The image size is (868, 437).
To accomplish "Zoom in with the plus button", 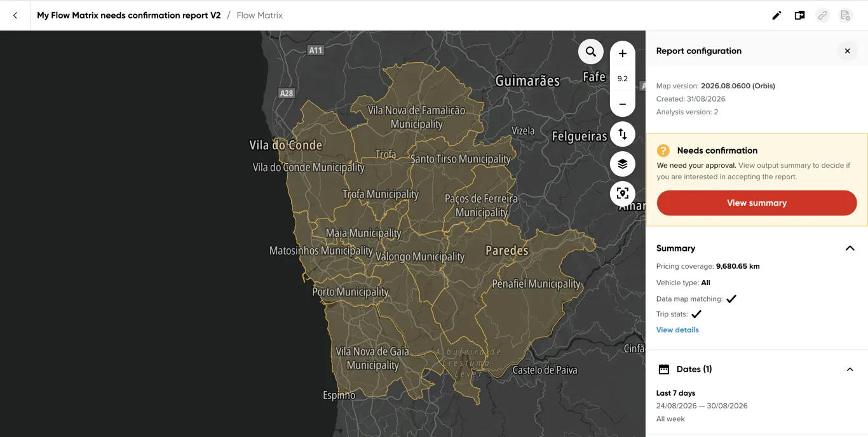I will coord(623,54).
